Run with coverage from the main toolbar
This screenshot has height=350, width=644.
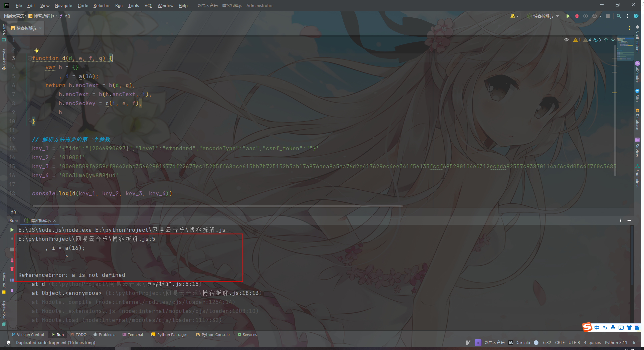coord(586,16)
